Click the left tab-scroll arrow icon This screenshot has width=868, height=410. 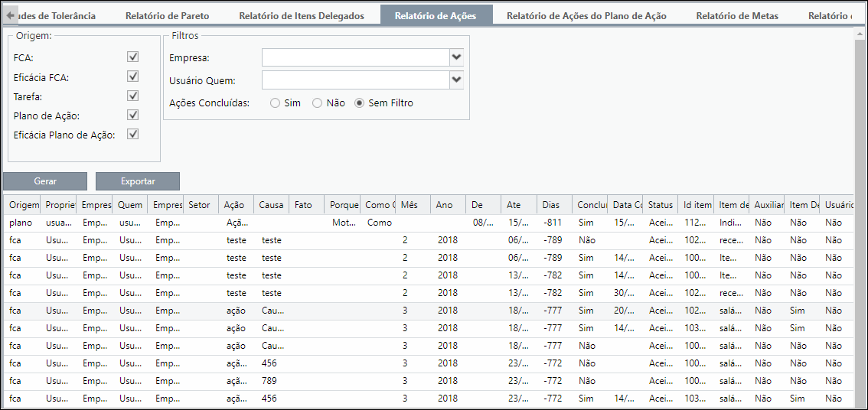9,15
